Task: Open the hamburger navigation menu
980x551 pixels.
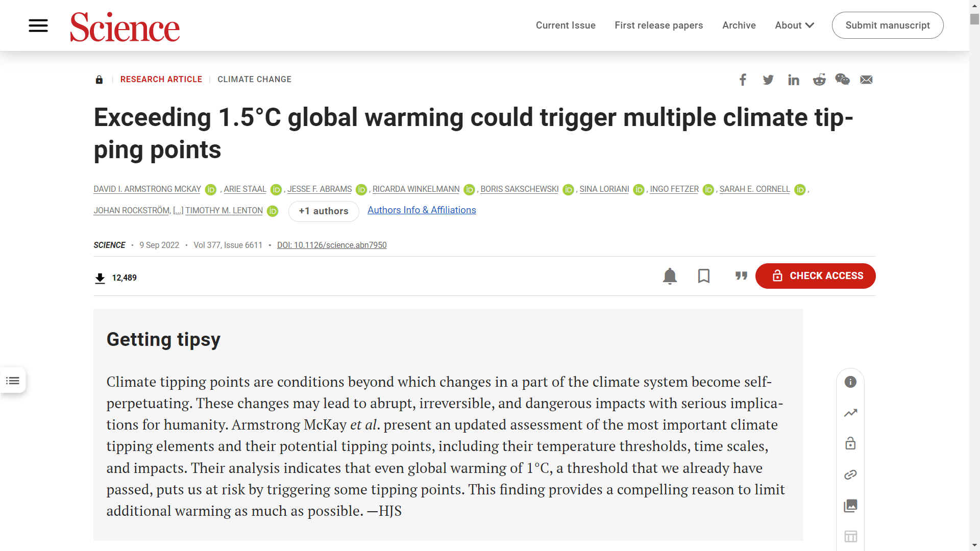Action: tap(38, 26)
